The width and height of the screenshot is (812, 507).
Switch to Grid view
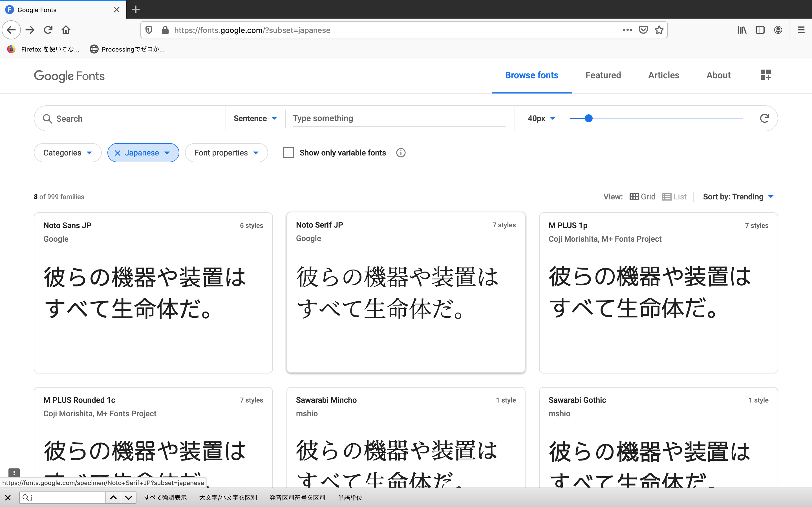(642, 197)
